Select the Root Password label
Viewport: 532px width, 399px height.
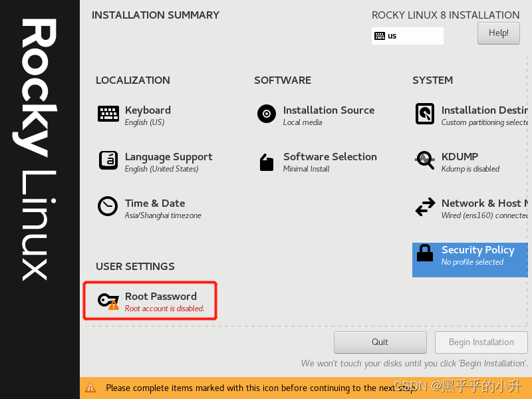161,296
